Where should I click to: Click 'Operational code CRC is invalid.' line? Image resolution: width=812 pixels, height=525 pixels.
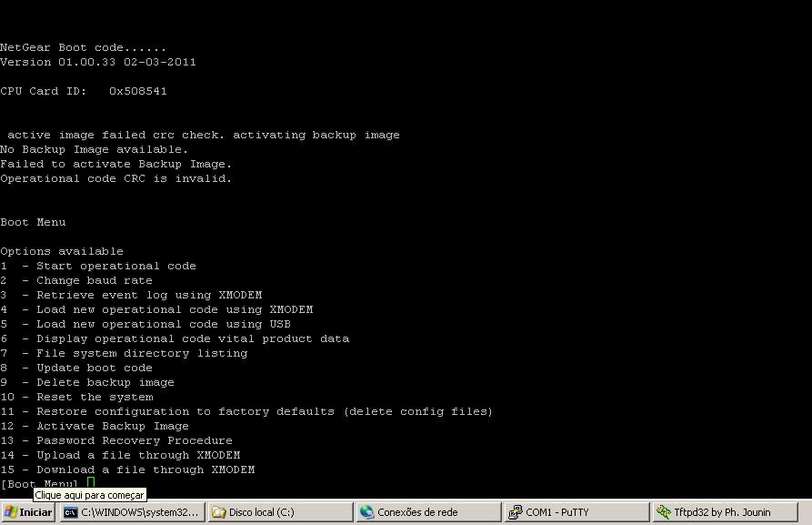116,178
